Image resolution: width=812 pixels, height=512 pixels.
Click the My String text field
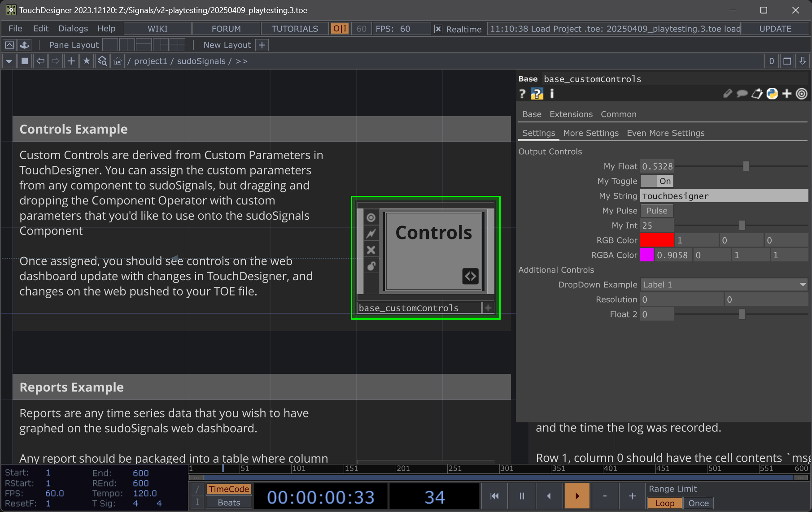(724, 196)
